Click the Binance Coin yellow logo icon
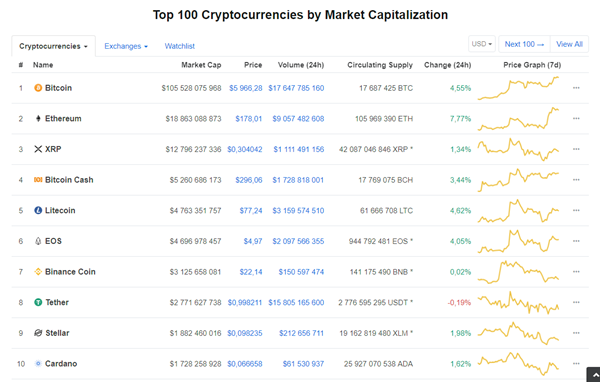Viewport: 600px width, 382px height. 38,272
